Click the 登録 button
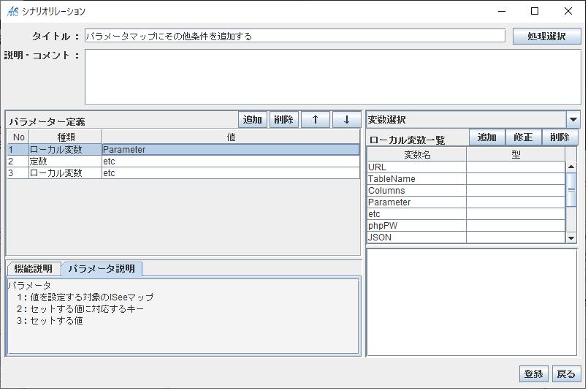588x391 pixels. (x=534, y=373)
